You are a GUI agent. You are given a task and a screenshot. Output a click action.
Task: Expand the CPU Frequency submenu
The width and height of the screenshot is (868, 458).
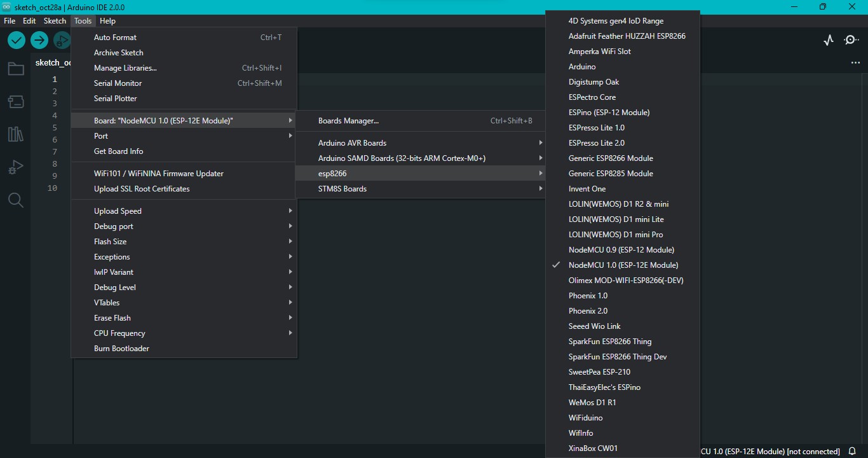pyautogui.click(x=184, y=333)
